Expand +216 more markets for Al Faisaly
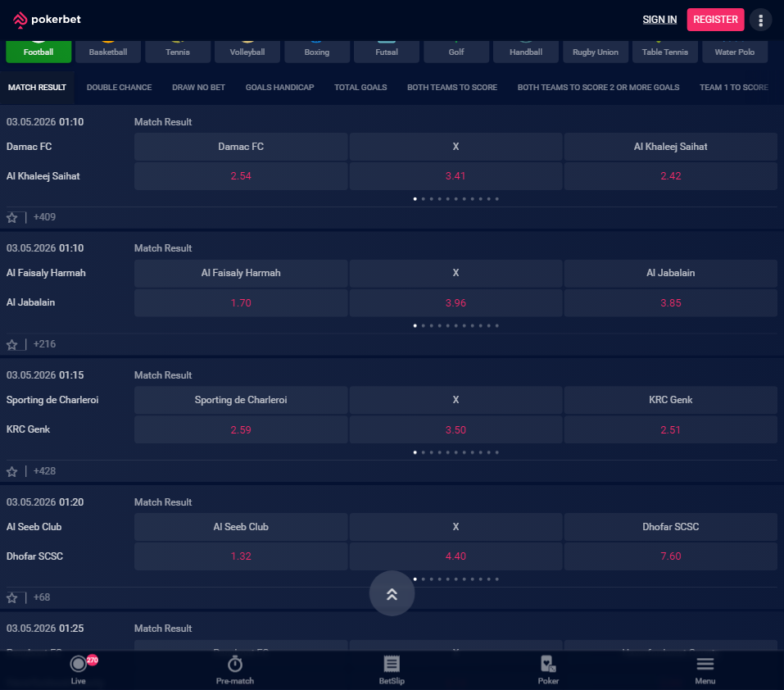The image size is (784, 690). coord(44,344)
